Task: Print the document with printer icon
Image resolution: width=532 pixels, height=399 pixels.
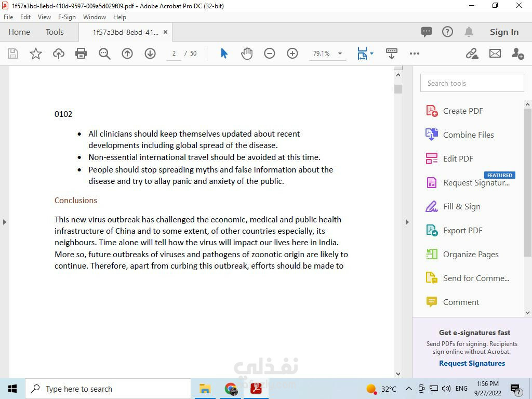Action: (81, 54)
